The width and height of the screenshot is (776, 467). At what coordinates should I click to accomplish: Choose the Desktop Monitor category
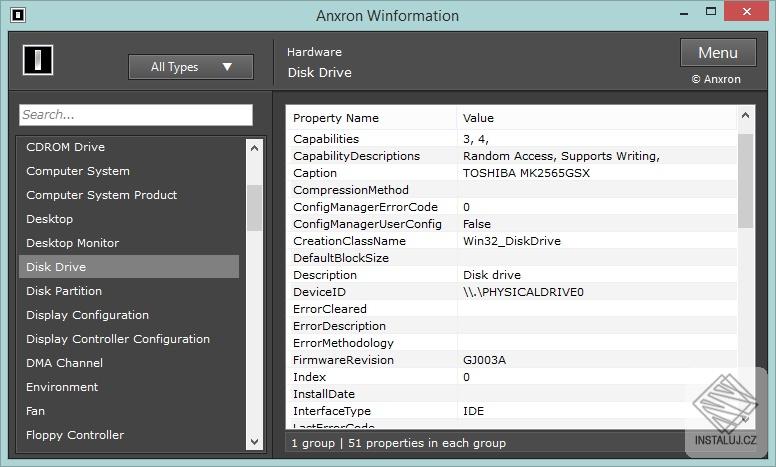[73, 243]
